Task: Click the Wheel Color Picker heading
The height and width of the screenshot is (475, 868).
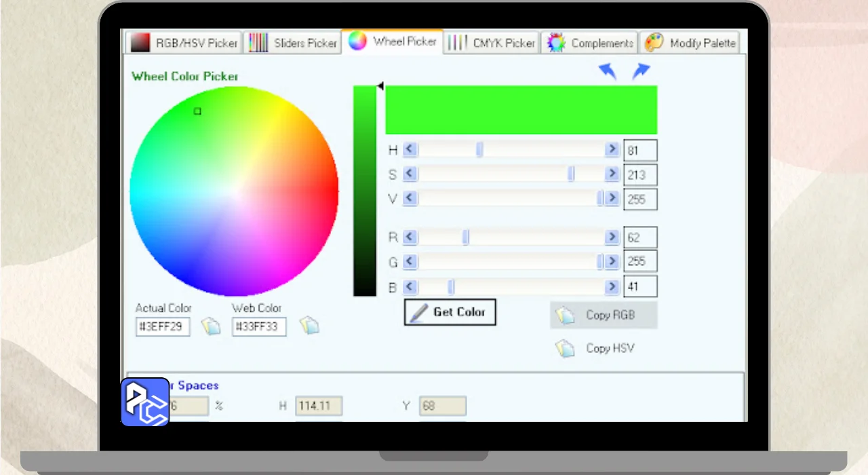Action: coord(185,76)
